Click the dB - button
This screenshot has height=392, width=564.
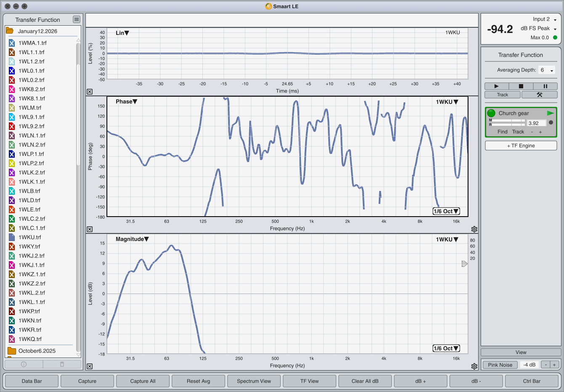coord(476,381)
